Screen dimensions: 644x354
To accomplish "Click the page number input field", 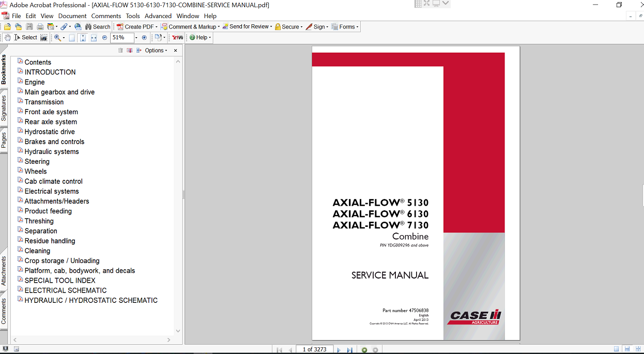I will pos(314,350).
